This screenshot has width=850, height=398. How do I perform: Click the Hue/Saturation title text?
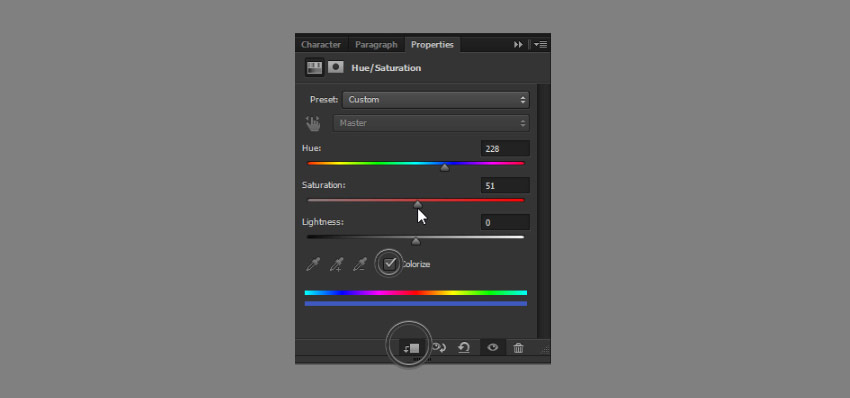[x=386, y=68]
